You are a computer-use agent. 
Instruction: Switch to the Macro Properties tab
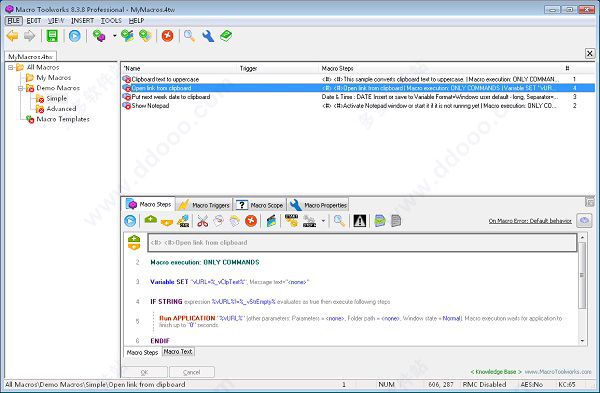tap(318, 205)
